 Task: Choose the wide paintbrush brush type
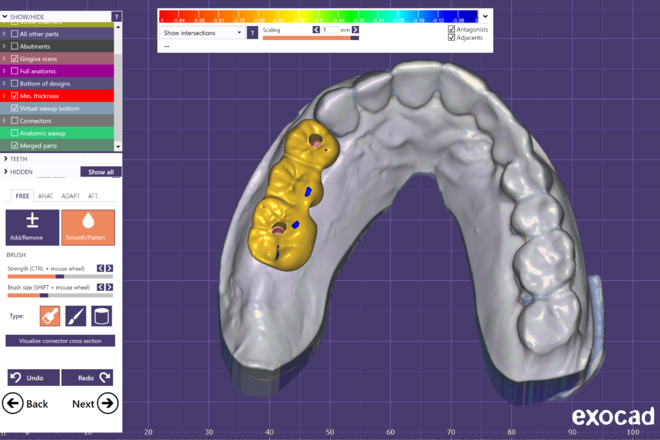(x=50, y=316)
